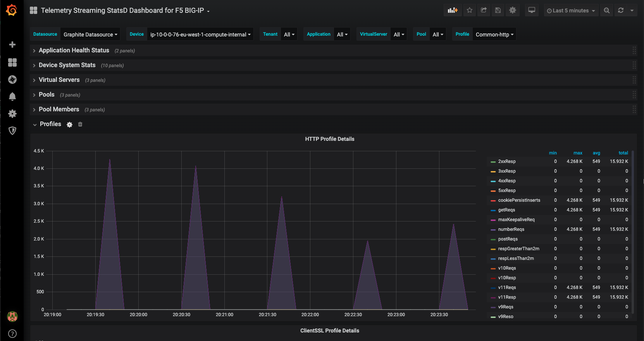Toggle the getReqs series in legend
Image resolution: width=644 pixels, height=341 pixels.
point(506,210)
